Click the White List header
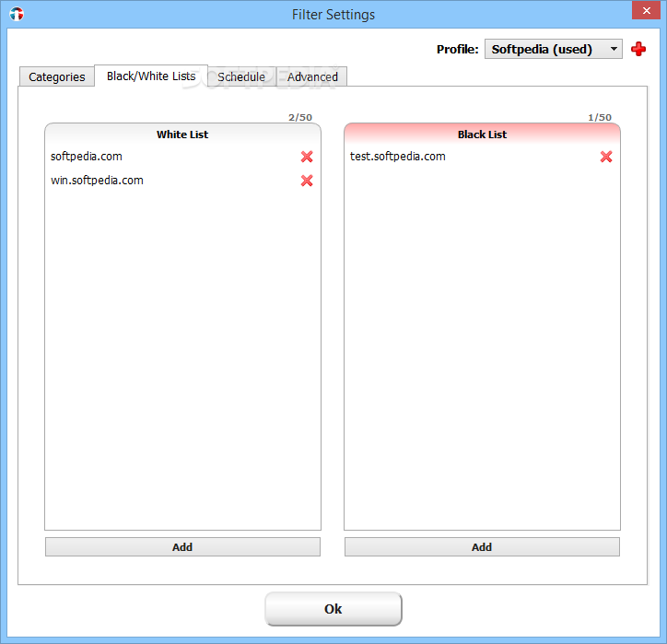The width and height of the screenshot is (667, 644). [182, 135]
